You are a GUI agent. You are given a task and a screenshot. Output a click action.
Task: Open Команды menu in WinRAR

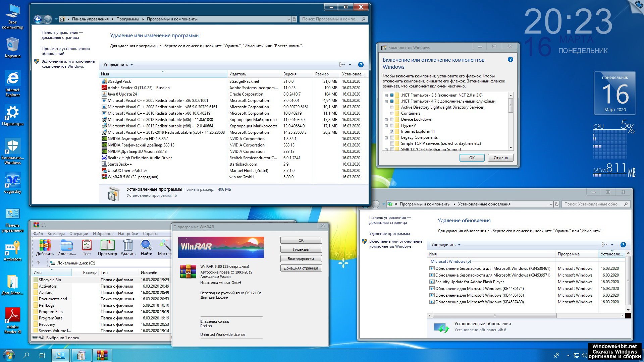pyautogui.click(x=56, y=234)
